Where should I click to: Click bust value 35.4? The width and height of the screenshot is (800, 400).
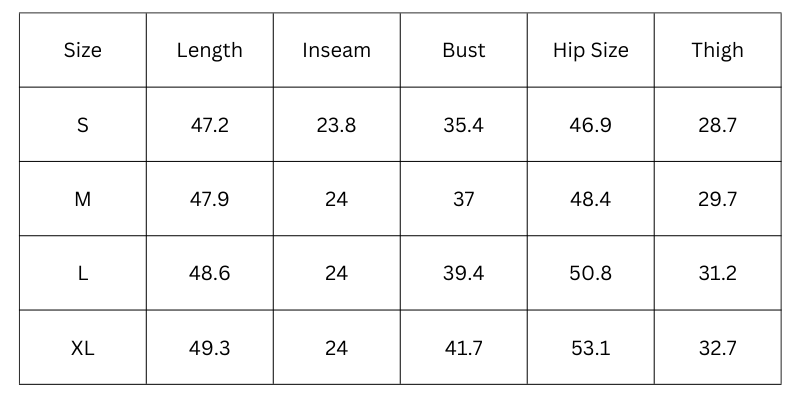click(x=463, y=125)
